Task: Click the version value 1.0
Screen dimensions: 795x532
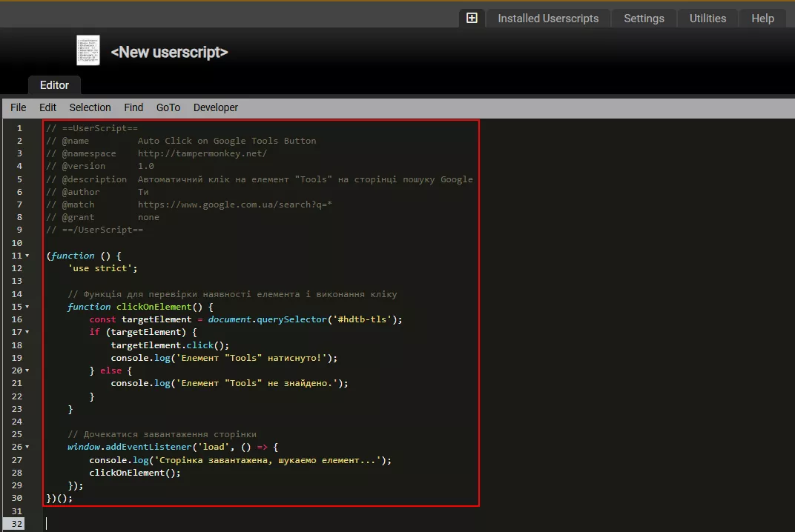Action: click(x=146, y=166)
